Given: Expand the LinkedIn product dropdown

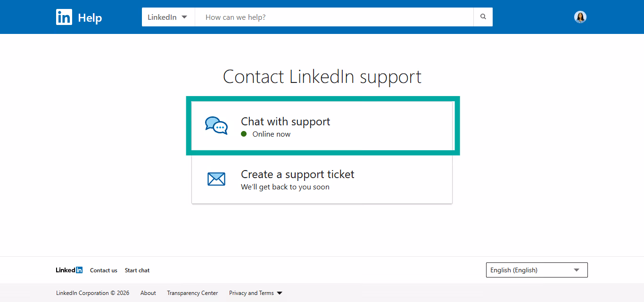Looking at the screenshot, I should coord(168,17).
